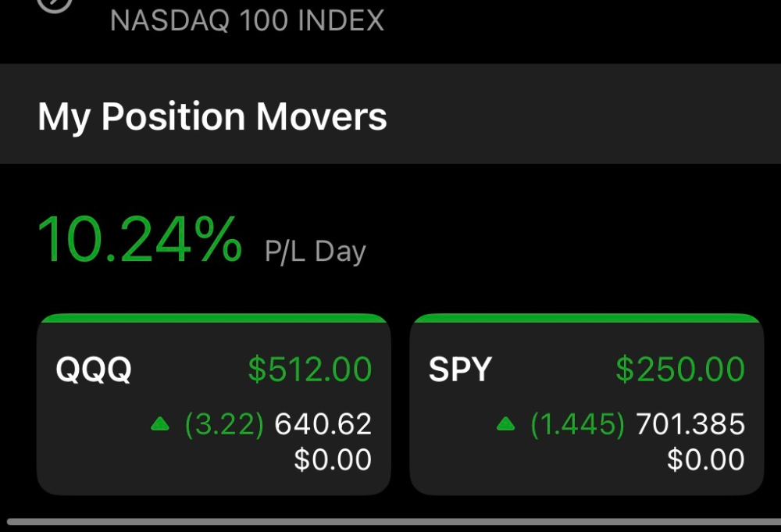Click the green up arrow on QQQ card
Viewport: 781px width, 532px height.
tap(160, 424)
